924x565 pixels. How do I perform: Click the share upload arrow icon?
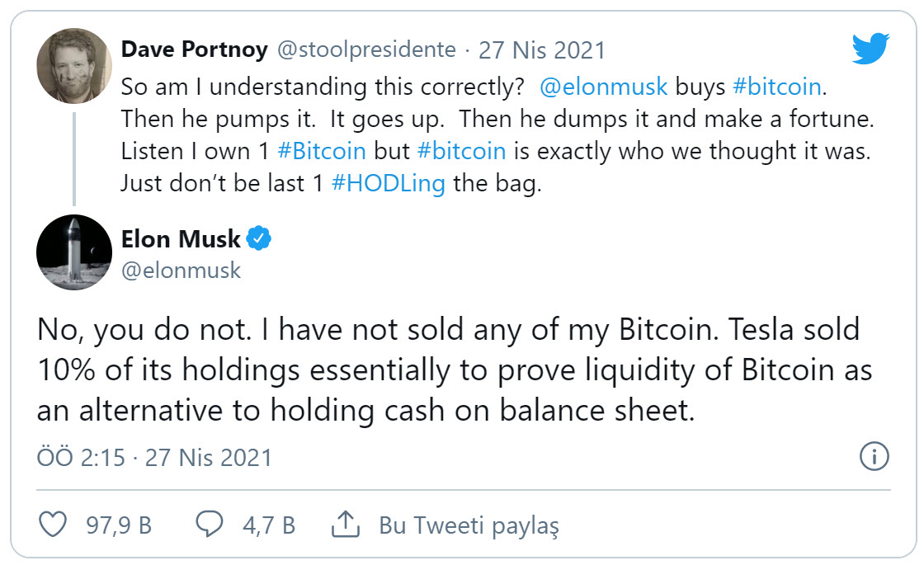click(x=343, y=524)
